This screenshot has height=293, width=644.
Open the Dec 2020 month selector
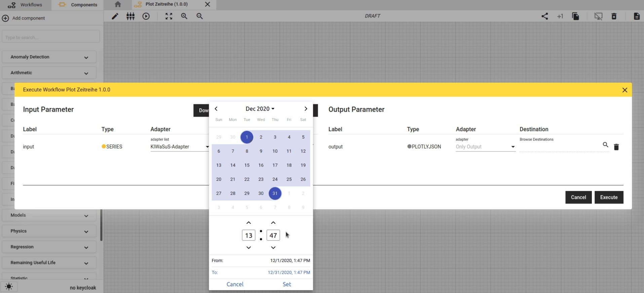pyautogui.click(x=260, y=109)
